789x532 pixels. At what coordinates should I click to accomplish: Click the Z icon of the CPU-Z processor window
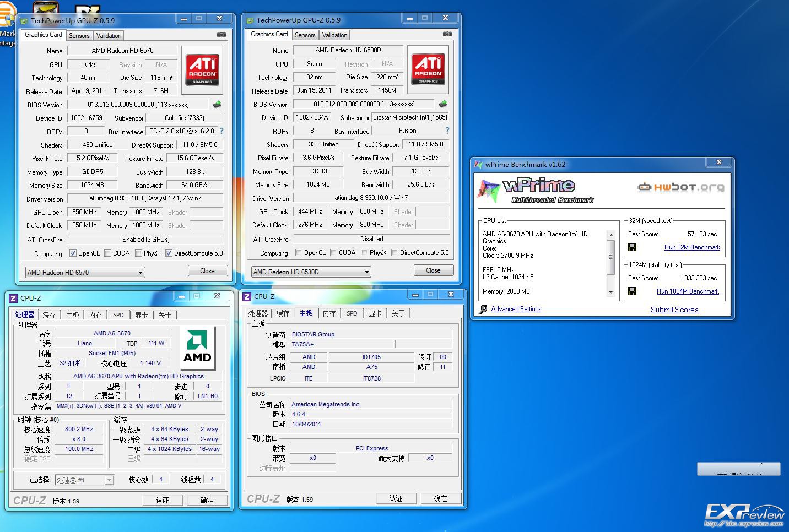pyautogui.click(x=14, y=298)
